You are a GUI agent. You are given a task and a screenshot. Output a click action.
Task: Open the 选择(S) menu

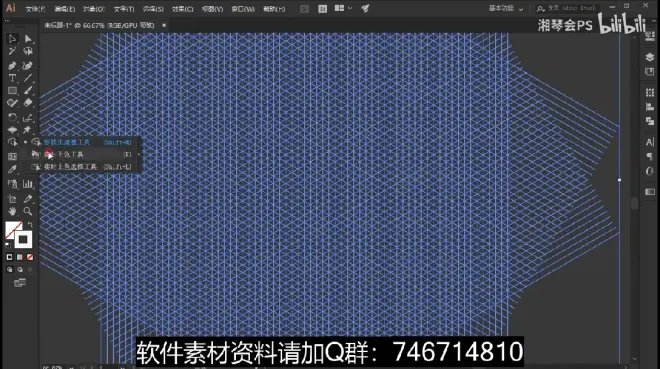[x=153, y=9]
